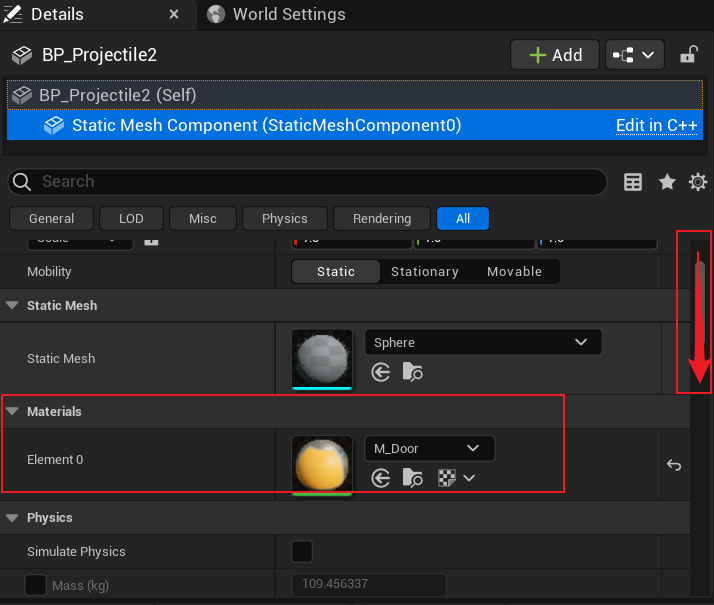Collapse the Materials section
Viewport: 714px width, 605px height.
pyautogui.click(x=12, y=412)
